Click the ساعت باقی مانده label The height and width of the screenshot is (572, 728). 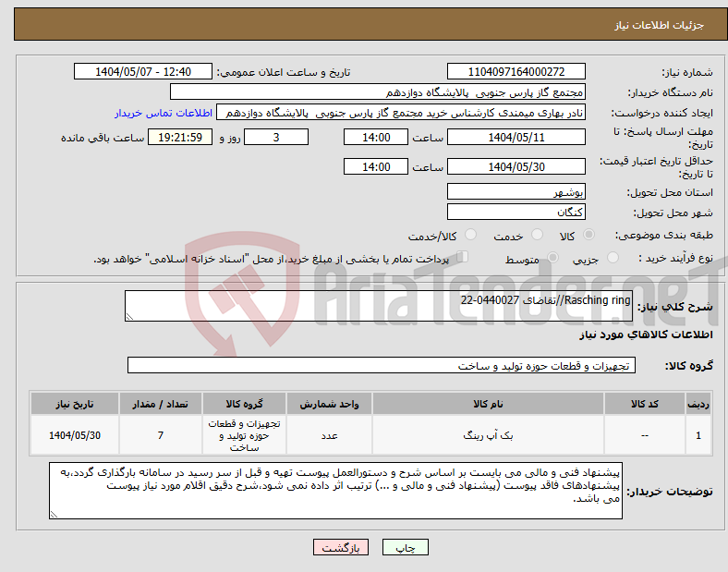[x=103, y=138]
